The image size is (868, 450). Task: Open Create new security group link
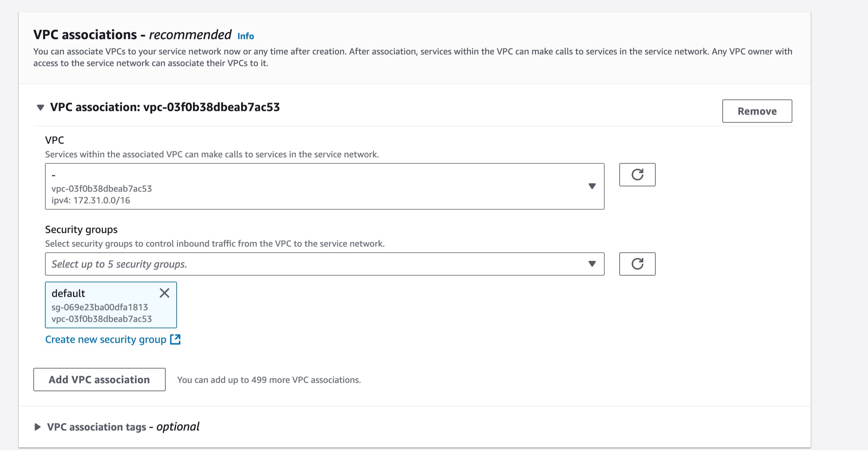click(106, 339)
